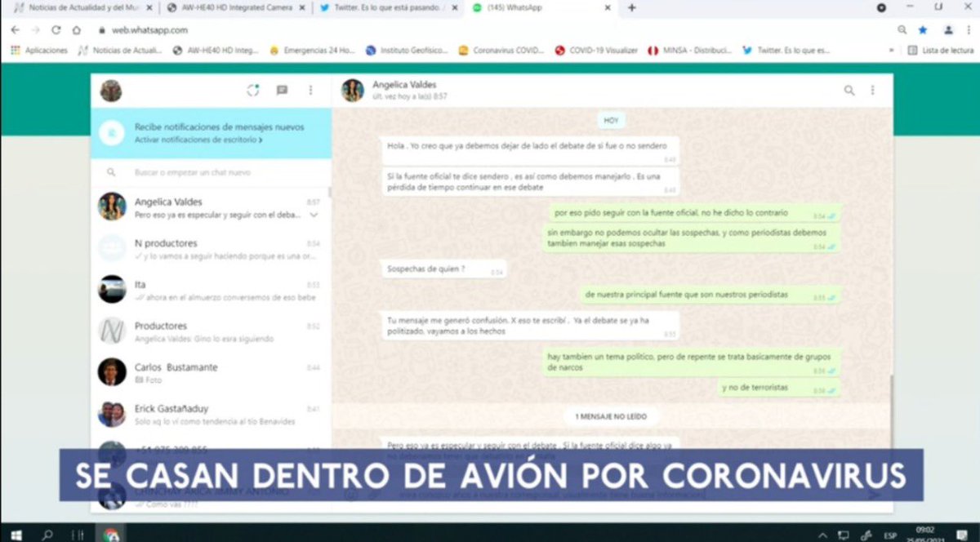Open Emergencias 24 Ho... bookmark

point(313,50)
